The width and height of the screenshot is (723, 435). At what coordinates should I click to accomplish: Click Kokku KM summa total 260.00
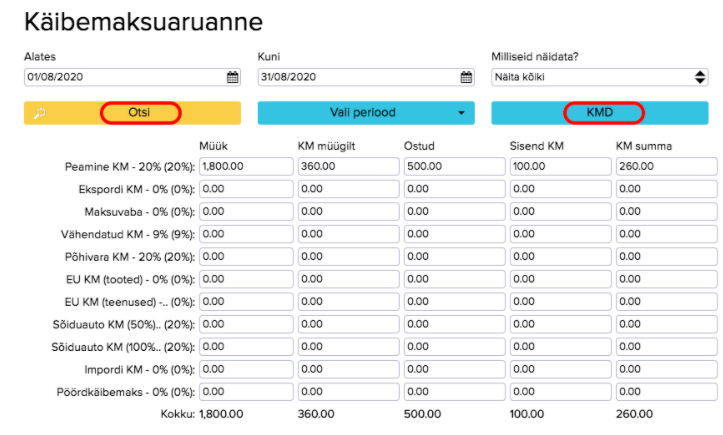(x=634, y=414)
